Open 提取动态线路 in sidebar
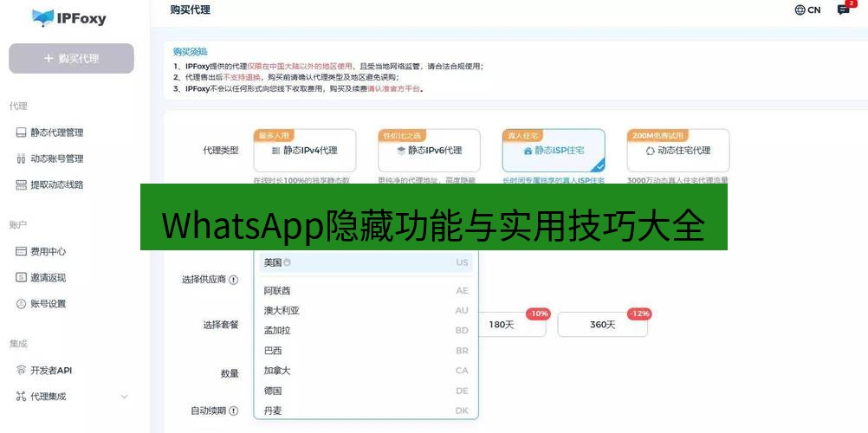The image size is (868, 433). pyautogui.click(x=50, y=185)
